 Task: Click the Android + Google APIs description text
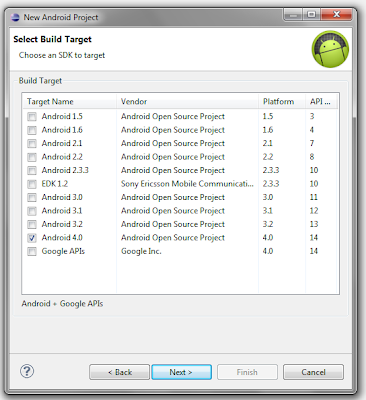[x=62, y=304]
